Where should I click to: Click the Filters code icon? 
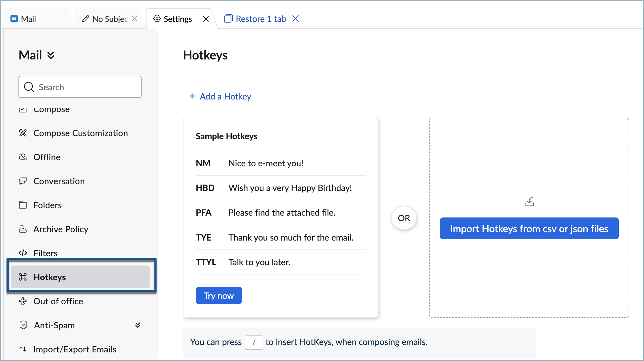23,253
